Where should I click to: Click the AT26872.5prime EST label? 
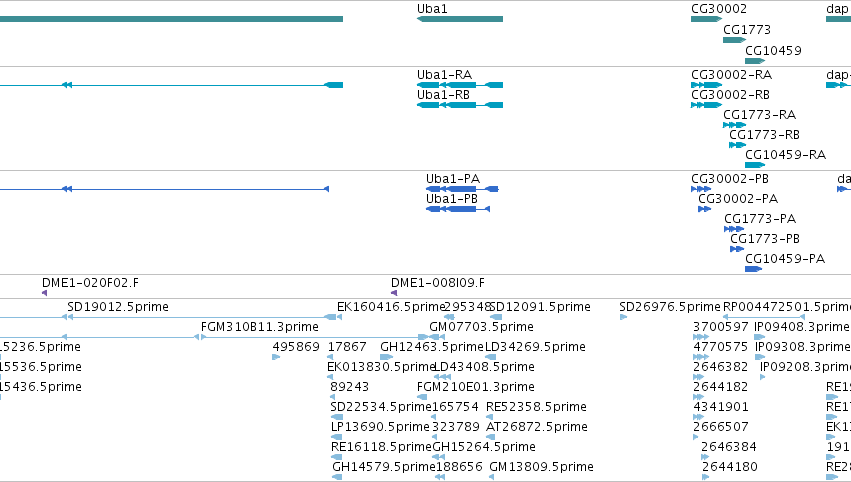pos(536,427)
